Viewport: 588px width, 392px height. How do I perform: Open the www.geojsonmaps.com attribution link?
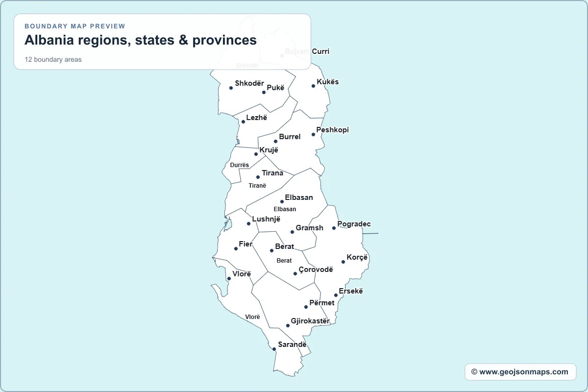(520, 372)
